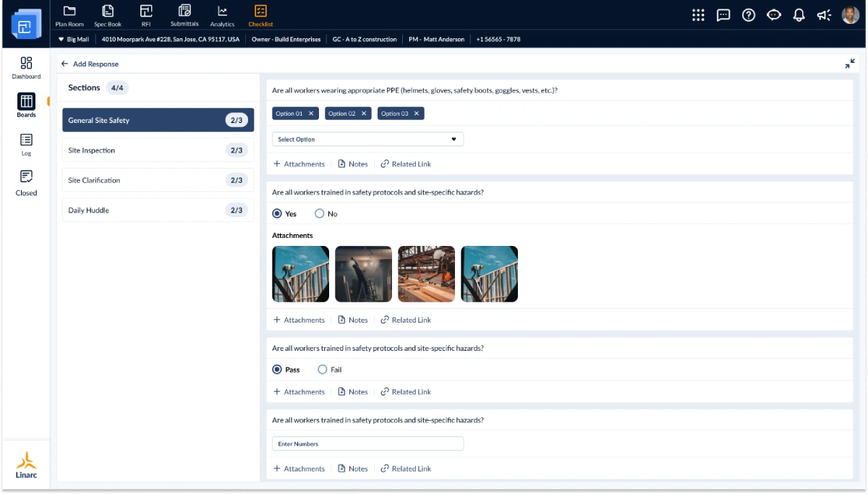The image size is (868, 494).
Task: Select the Pass radio button
Action: click(277, 370)
